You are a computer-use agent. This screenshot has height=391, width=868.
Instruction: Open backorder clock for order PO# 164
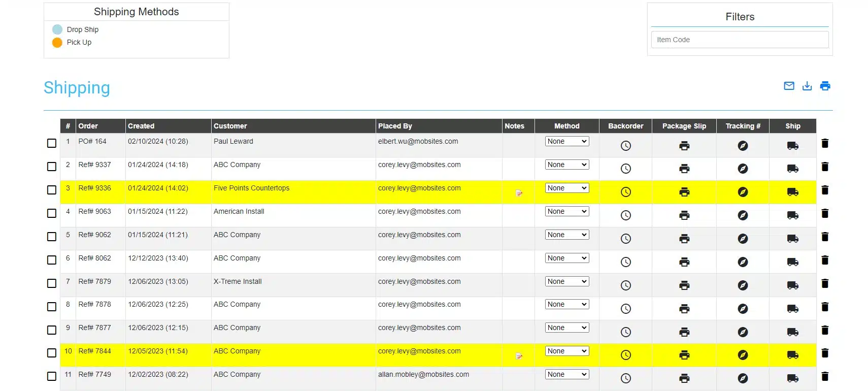click(x=626, y=146)
